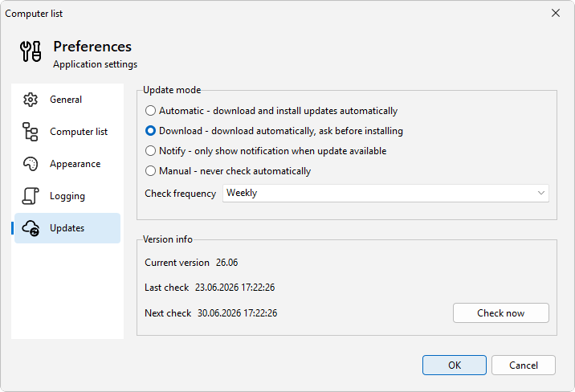Click the Computer list tree icon
This screenshot has height=392, width=575.
click(30, 132)
